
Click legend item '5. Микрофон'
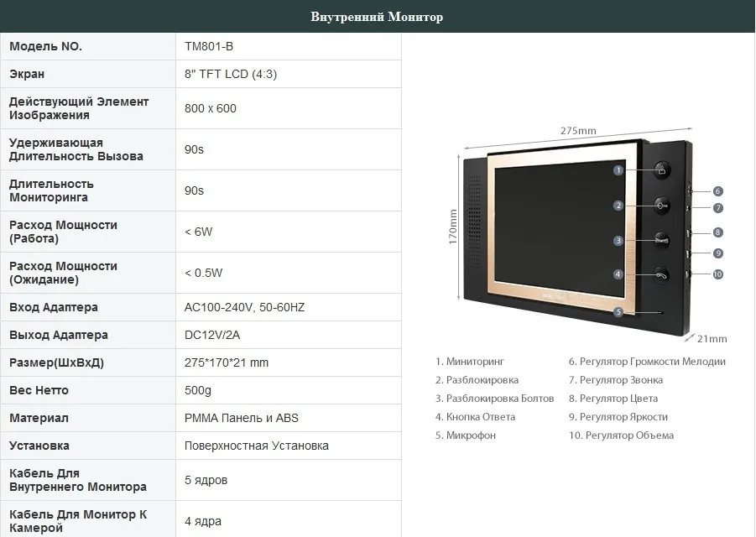click(x=466, y=435)
